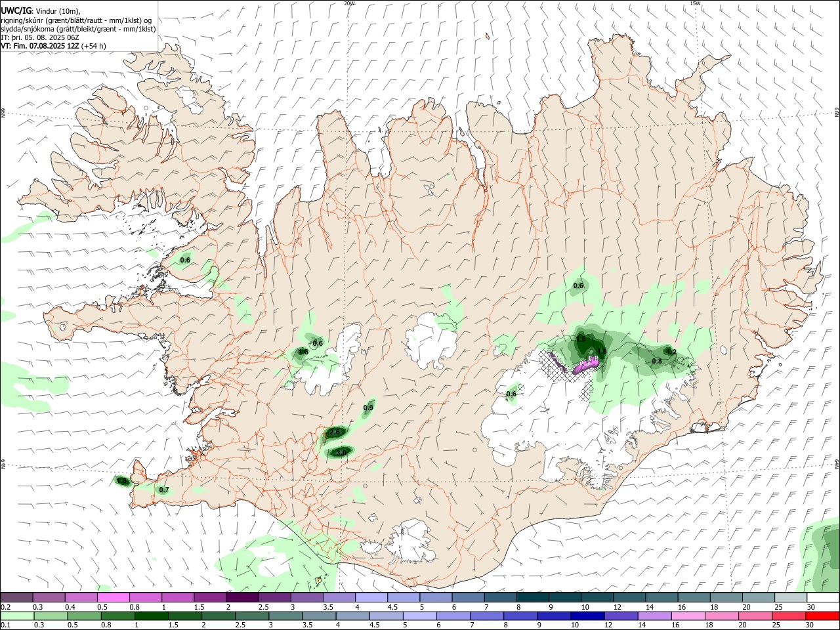840x630 pixels.
Task: Click the 0.9 precipitation value on the map
Action: pos(368,408)
